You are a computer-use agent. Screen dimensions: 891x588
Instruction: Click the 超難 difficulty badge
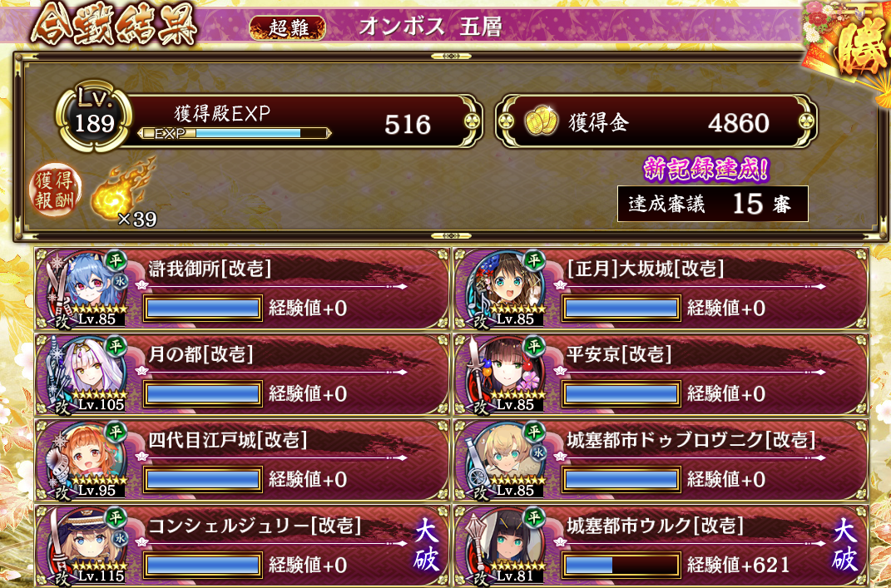(288, 27)
